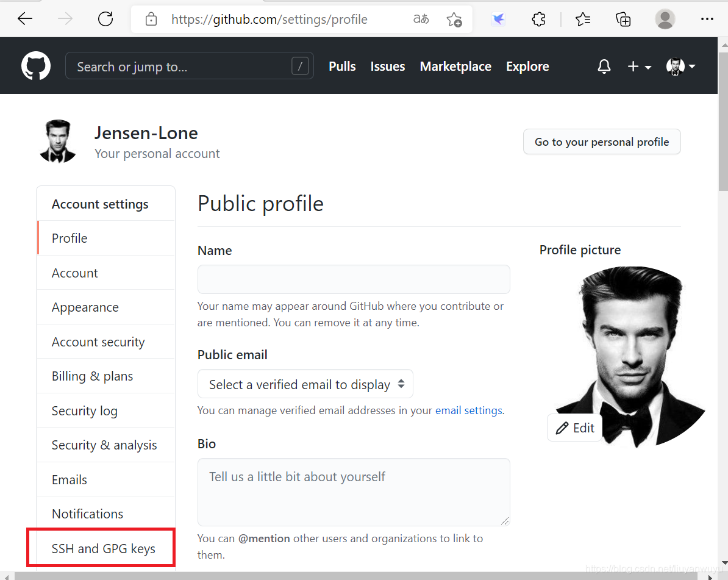
Task: Open the GitHub notifications bell
Action: pyautogui.click(x=604, y=66)
